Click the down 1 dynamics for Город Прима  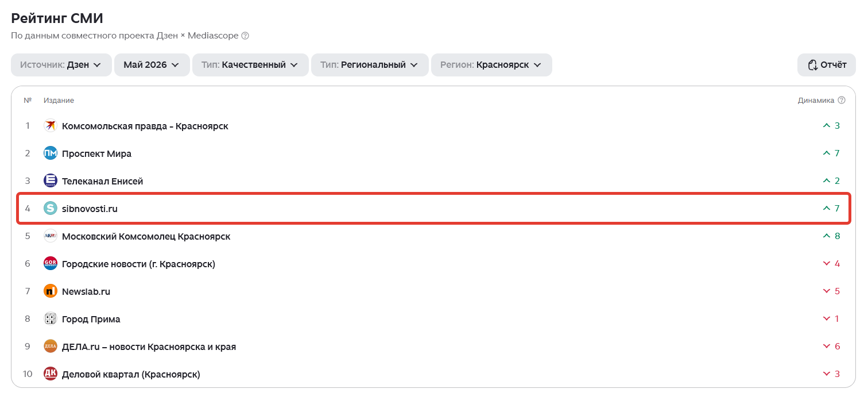click(831, 319)
